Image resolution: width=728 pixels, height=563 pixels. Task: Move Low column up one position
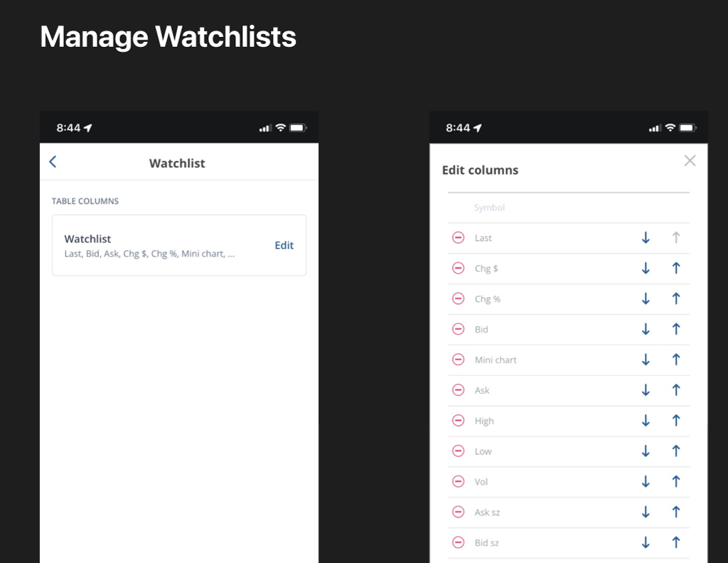(676, 451)
